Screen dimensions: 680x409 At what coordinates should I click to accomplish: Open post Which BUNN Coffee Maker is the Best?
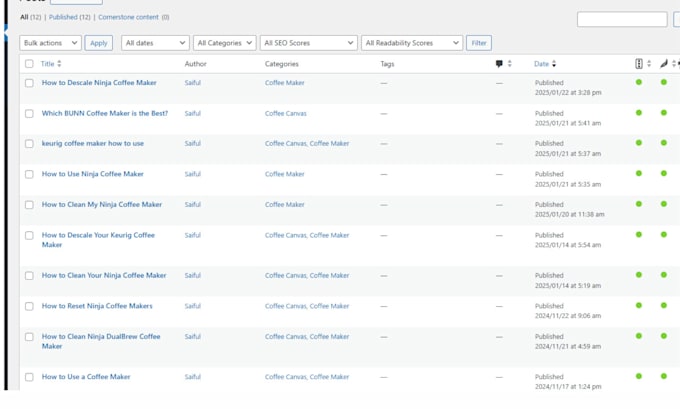coord(105,113)
